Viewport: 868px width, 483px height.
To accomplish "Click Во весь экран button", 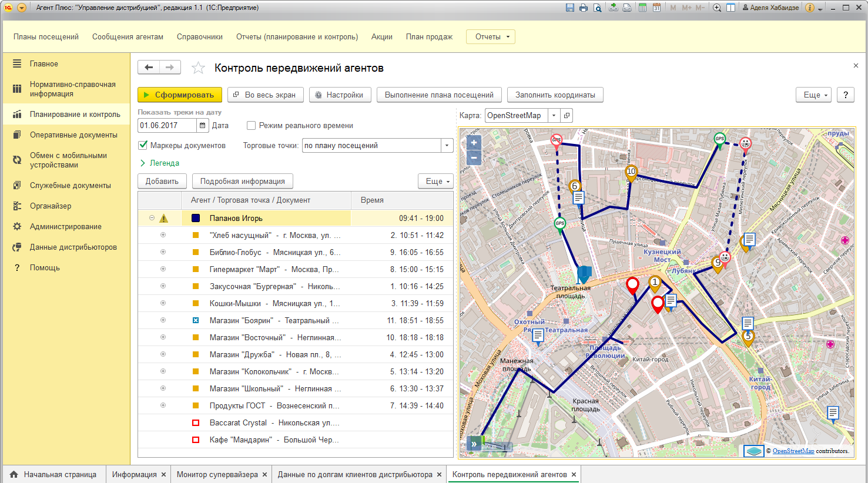I will [265, 95].
